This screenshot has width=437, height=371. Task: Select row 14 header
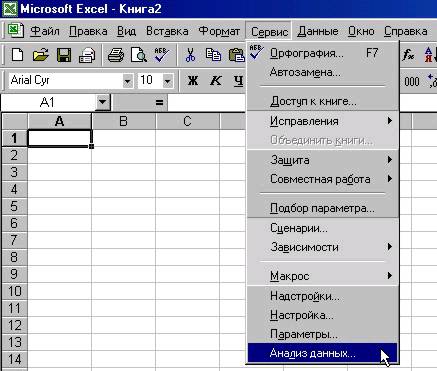[x=14, y=359]
